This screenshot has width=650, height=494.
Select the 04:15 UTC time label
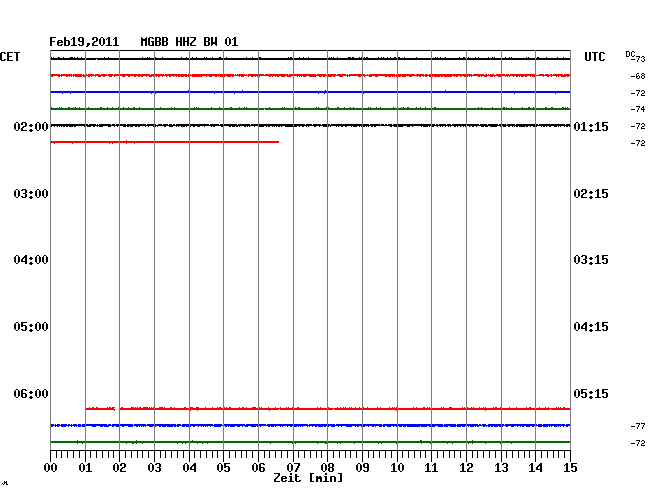point(591,327)
